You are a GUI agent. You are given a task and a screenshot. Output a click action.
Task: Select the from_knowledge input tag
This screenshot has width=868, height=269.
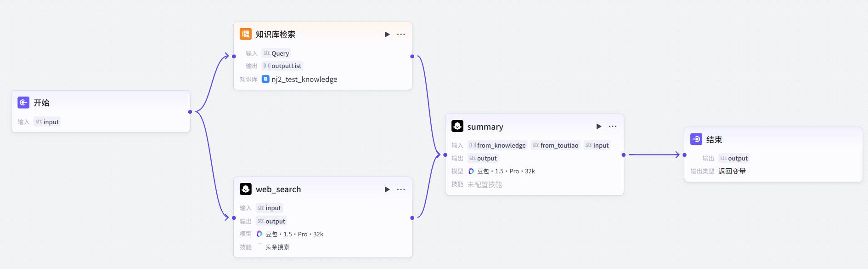pyautogui.click(x=497, y=145)
